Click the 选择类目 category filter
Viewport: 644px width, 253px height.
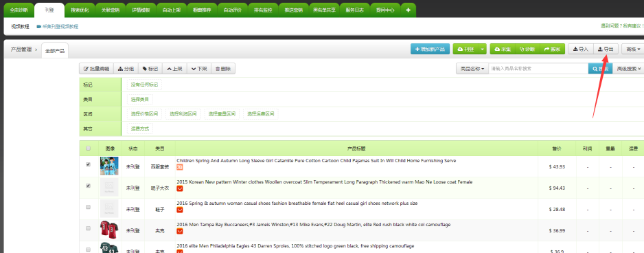point(139,99)
